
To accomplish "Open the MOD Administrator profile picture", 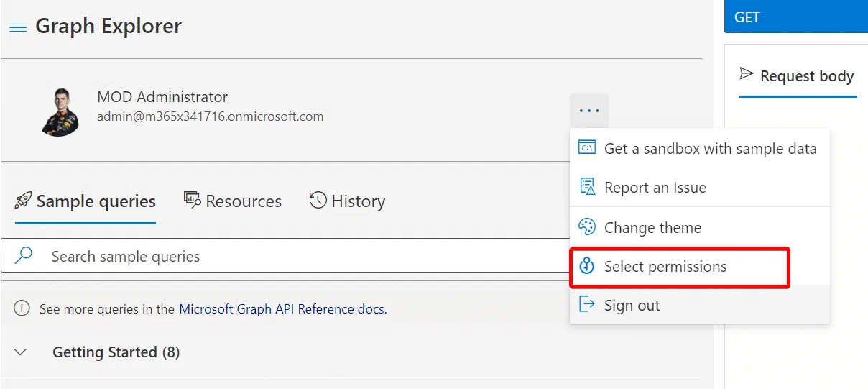I will (x=60, y=111).
